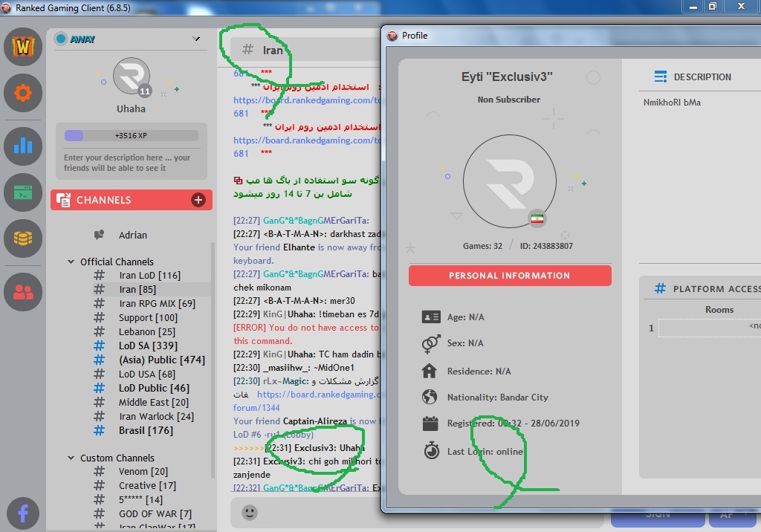The image size is (761, 532).
Task: Open the AWAY status dropdown
Action: pos(196,39)
